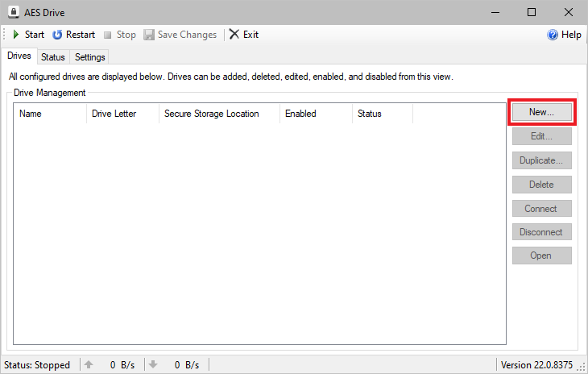Click the Enabled column header
Screen dimensions: 588x374
tap(316, 114)
